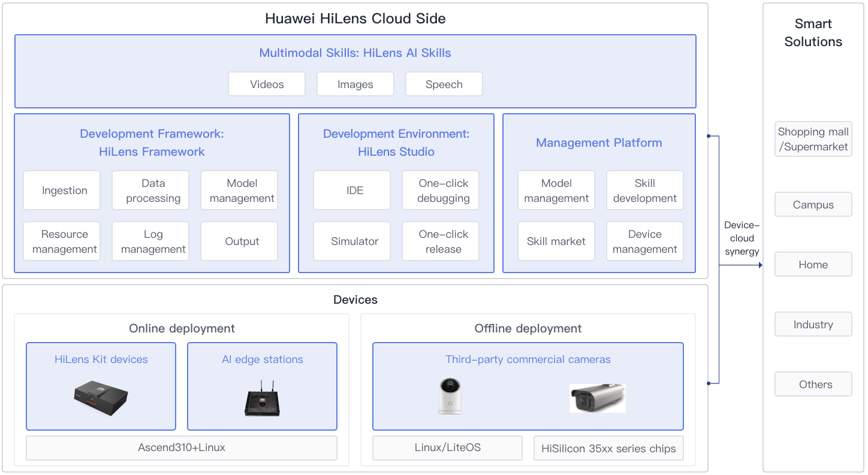Click the One-click debugging box
The width and height of the screenshot is (868, 475).
coord(441,190)
